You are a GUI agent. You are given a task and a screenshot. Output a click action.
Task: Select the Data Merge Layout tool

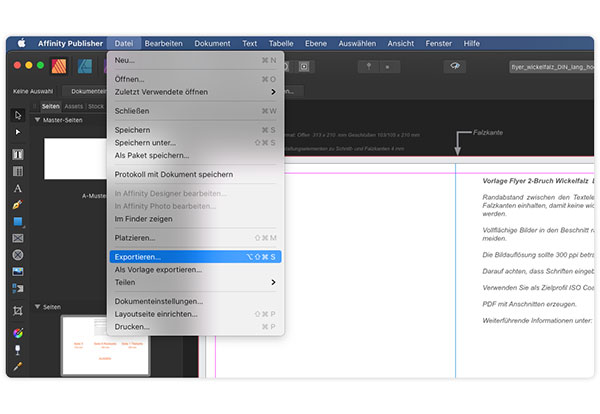pyautogui.click(x=18, y=288)
